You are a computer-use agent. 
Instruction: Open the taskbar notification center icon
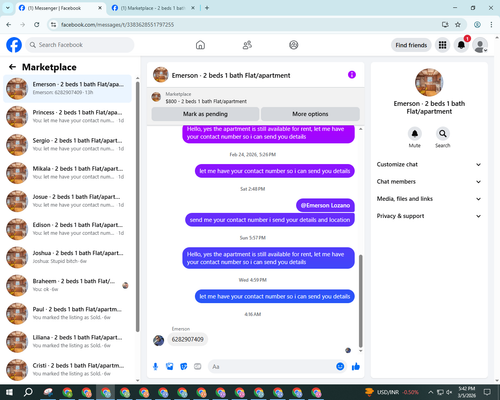tap(487, 392)
